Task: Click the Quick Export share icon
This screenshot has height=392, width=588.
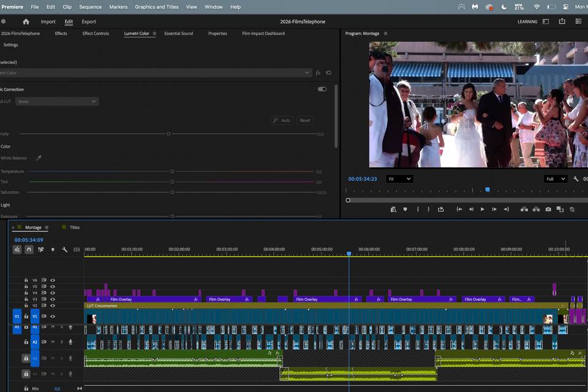Action: click(x=562, y=21)
